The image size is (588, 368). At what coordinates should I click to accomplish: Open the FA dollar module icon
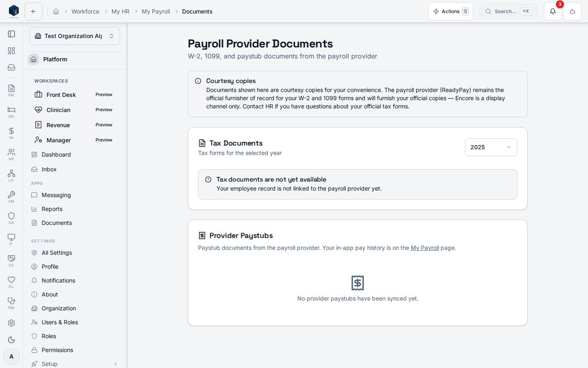click(11, 133)
